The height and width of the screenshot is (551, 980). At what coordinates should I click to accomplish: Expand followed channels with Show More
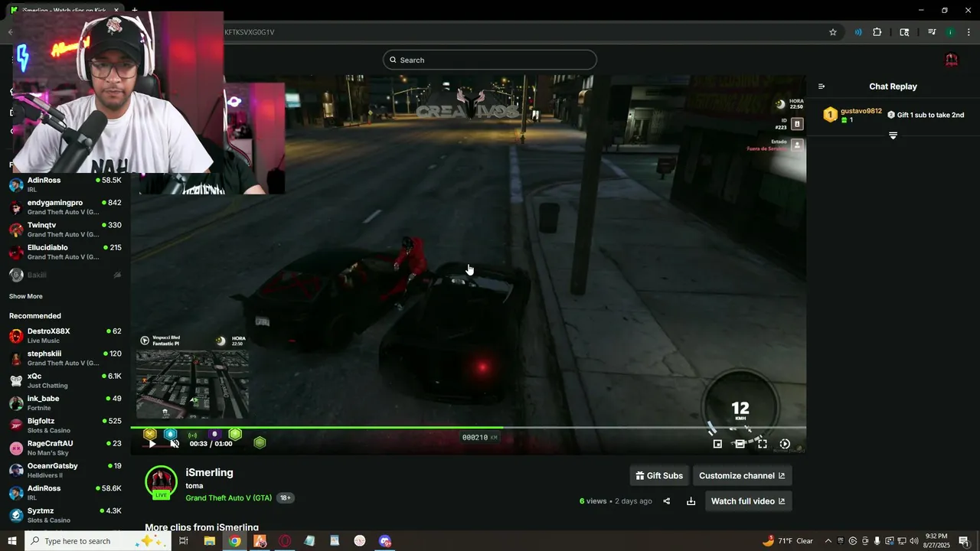pyautogui.click(x=26, y=296)
